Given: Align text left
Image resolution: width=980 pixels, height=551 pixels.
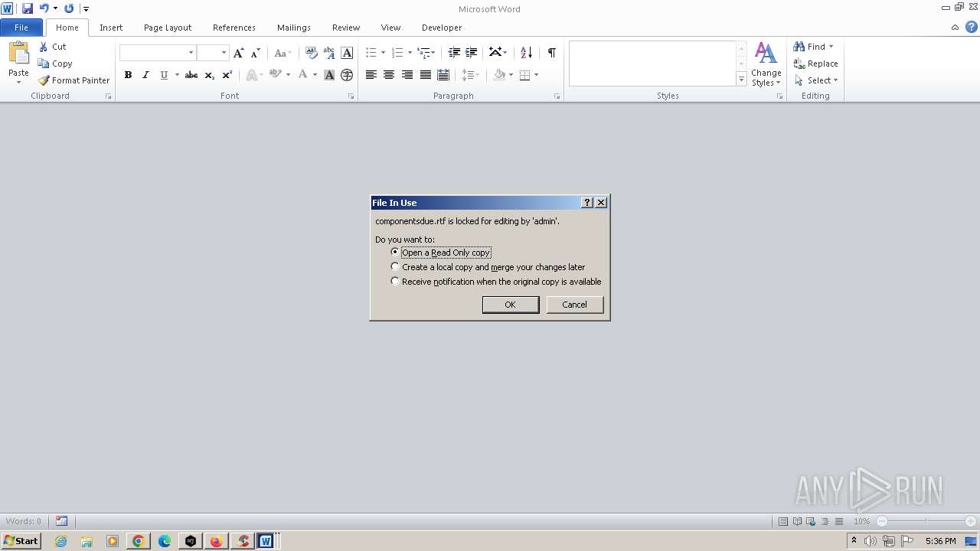Looking at the screenshot, I should (x=371, y=75).
